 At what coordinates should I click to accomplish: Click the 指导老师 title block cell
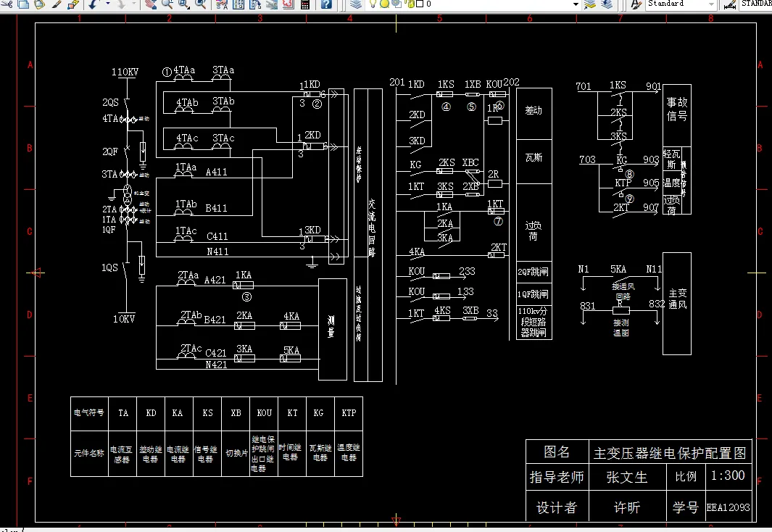(x=557, y=477)
